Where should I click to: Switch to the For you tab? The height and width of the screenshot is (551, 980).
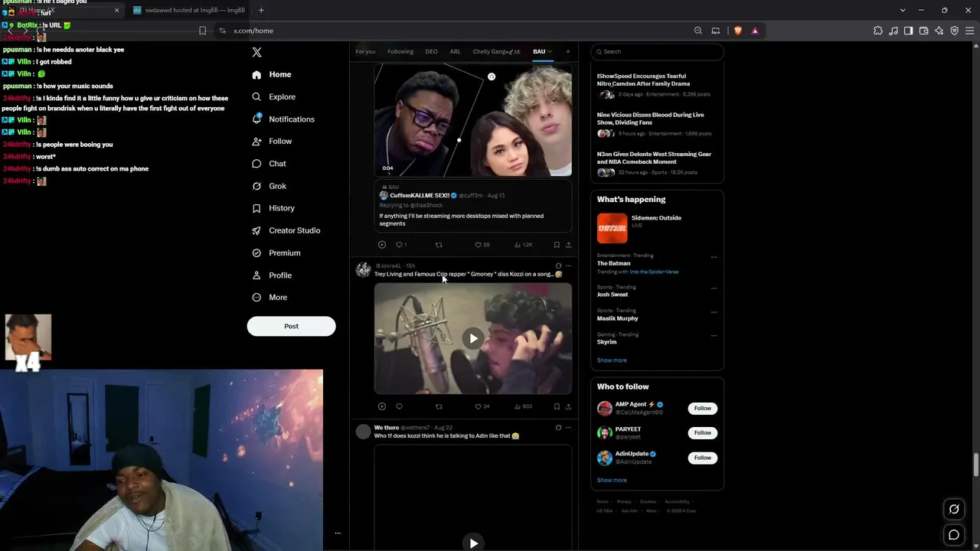(x=365, y=51)
